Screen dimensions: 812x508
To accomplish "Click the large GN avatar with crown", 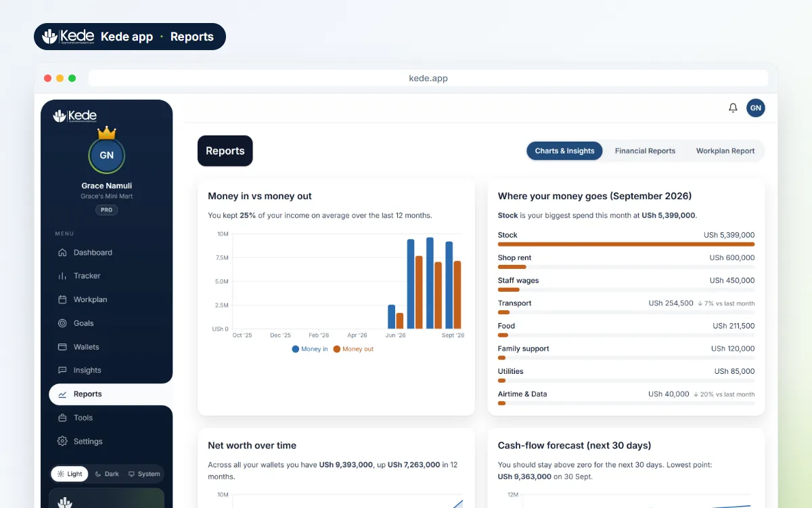I will click(106, 154).
